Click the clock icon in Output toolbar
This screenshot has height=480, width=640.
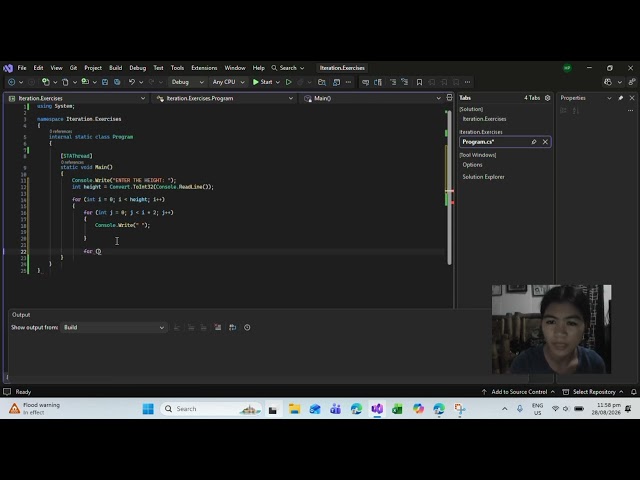click(x=247, y=327)
